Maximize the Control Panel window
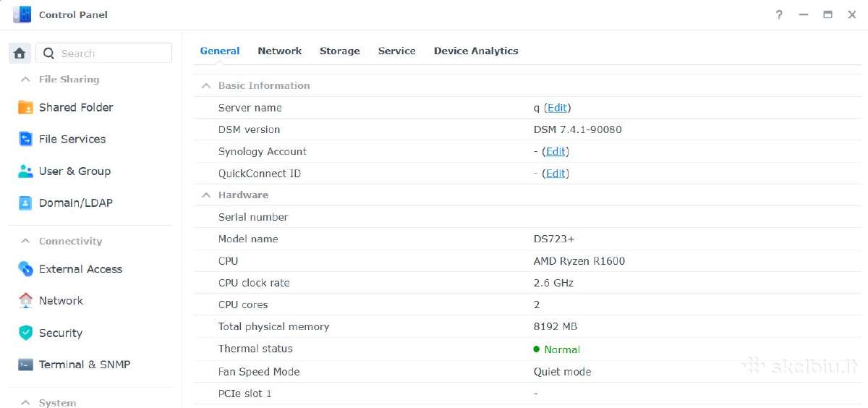Screen dimensions: 868x408 (x=827, y=14)
